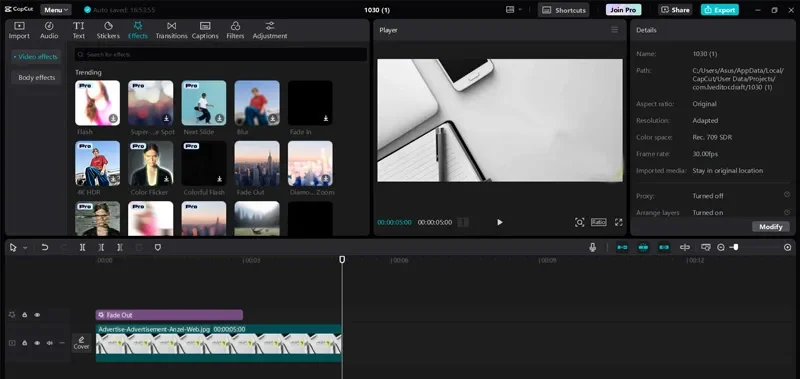Viewport: 800px width, 379px height.
Task: Toggle auto snapping
Action: coord(643,247)
